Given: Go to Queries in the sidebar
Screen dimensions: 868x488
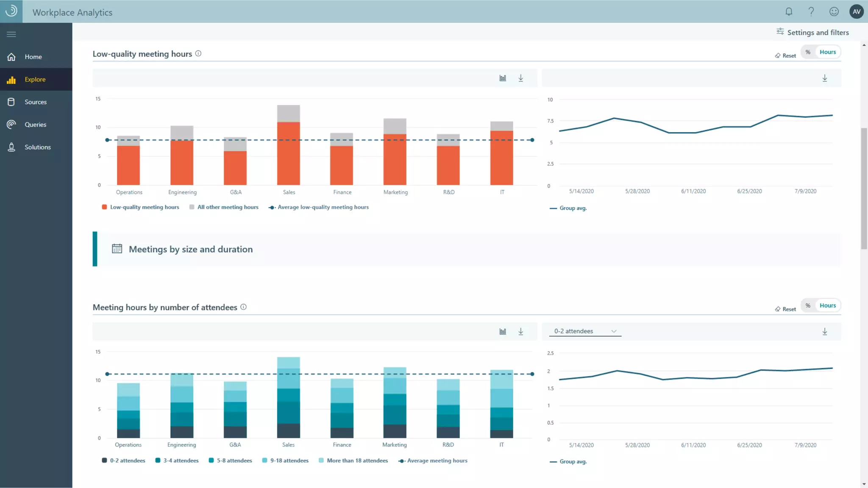Looking at the screenshot, I should 35,125.
